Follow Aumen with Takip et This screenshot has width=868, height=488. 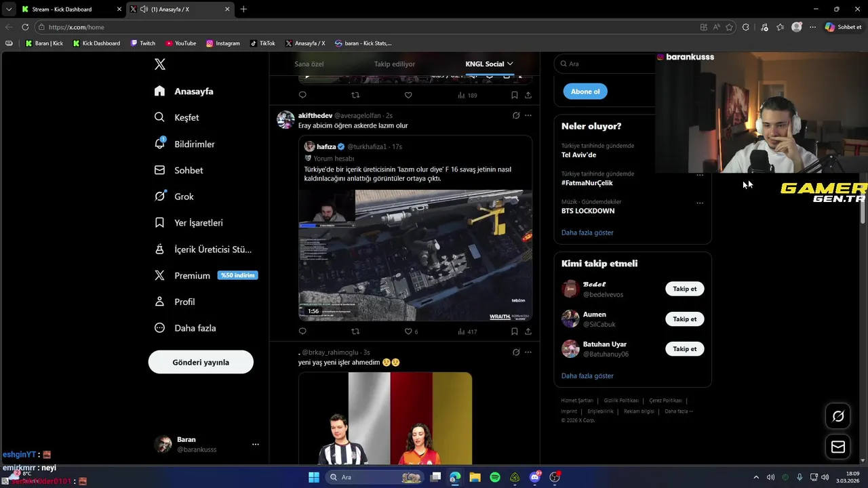pyautogui.click(x=685, y=319)
